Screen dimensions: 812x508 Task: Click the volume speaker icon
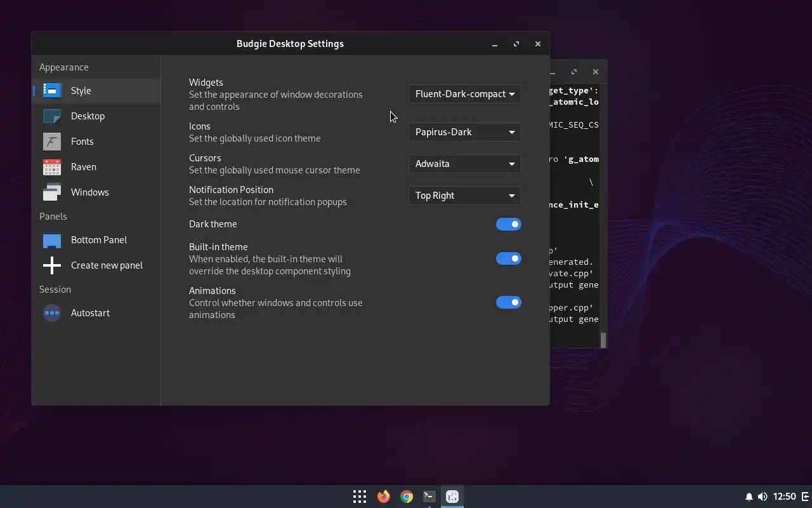coord(763,497)
